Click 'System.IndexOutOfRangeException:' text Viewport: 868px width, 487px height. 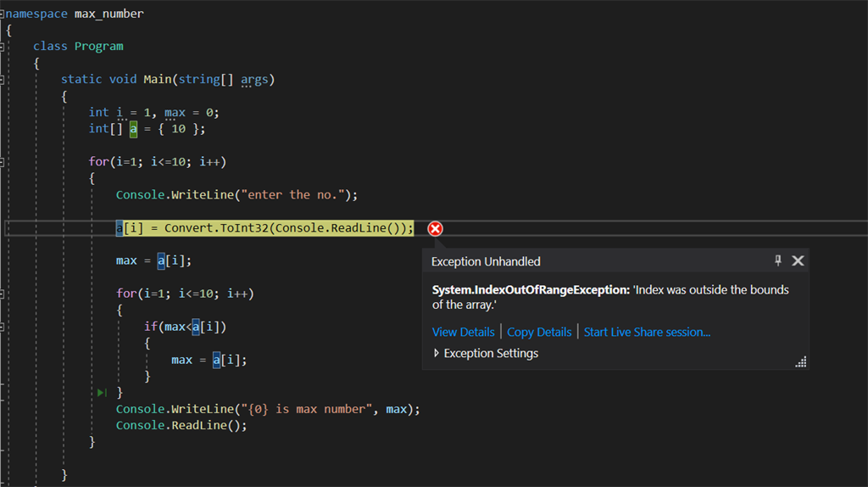point(531,290)
